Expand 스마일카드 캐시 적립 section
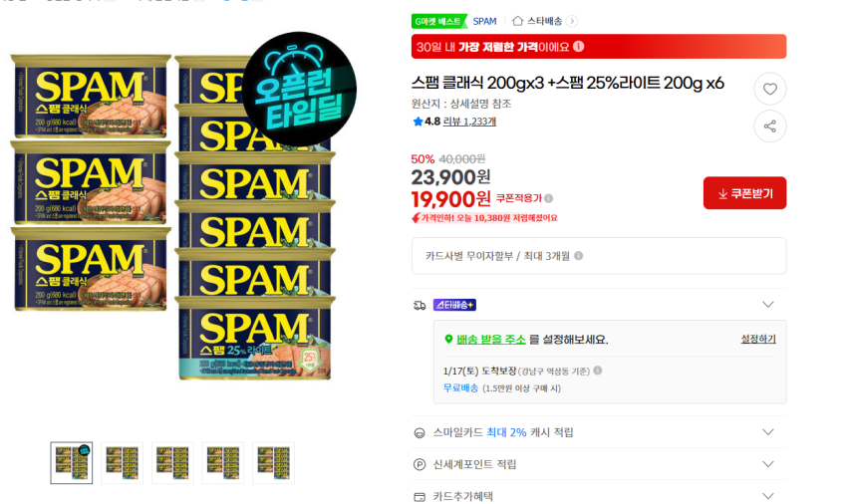 click(x=767, y=432)
